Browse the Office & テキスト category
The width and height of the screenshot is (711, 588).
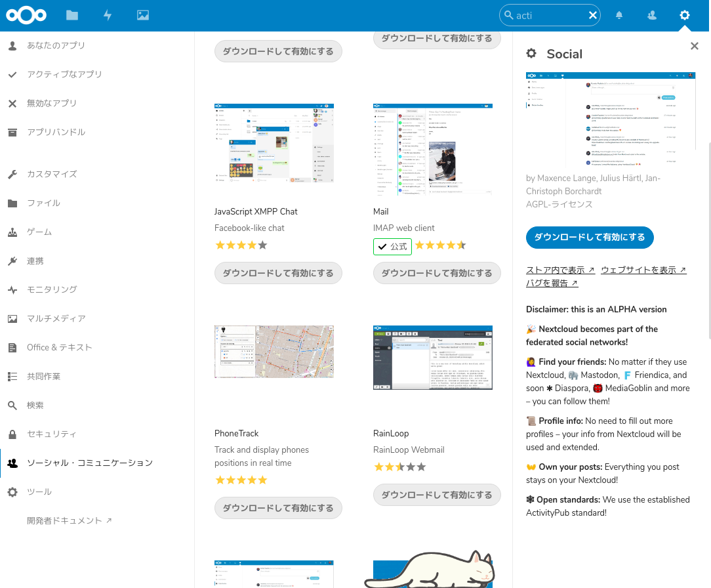(x=60, y=348)
